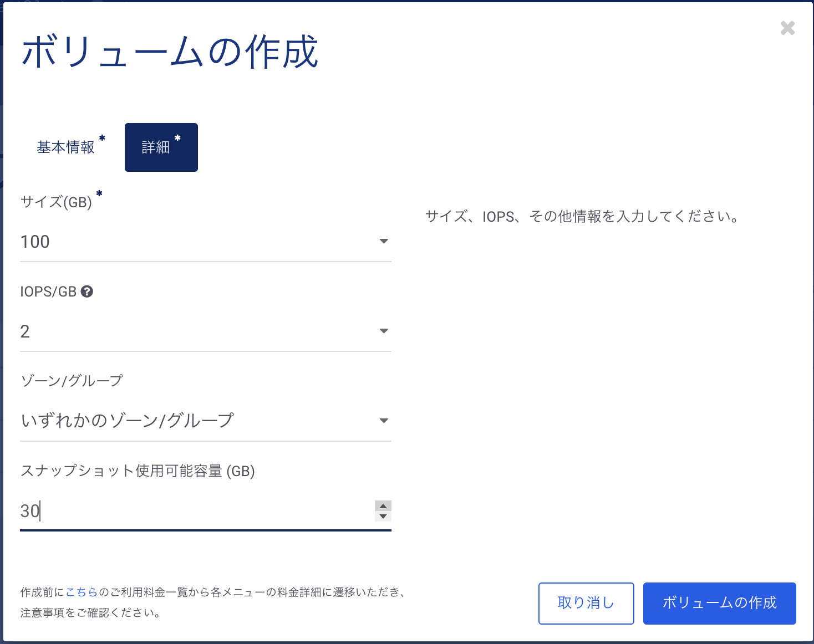The width and height of the screenshot is (814, 644).
Task: Click the IOPS/GB value 2
Action: (x=25, y=331)
